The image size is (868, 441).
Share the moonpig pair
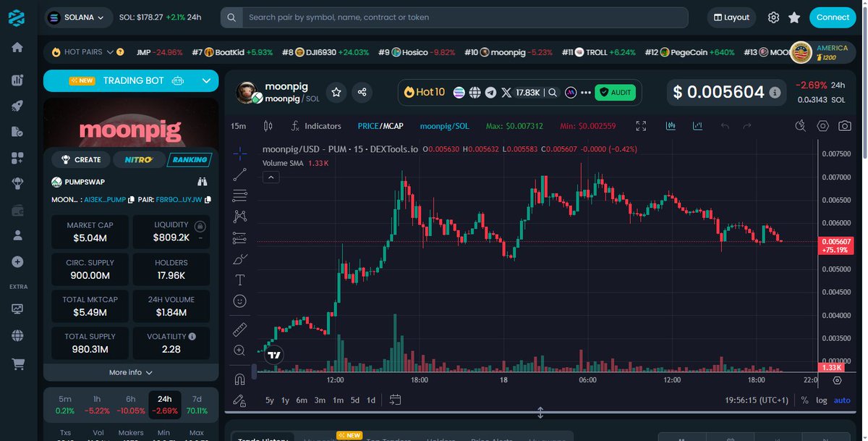[x=362, y=92]
